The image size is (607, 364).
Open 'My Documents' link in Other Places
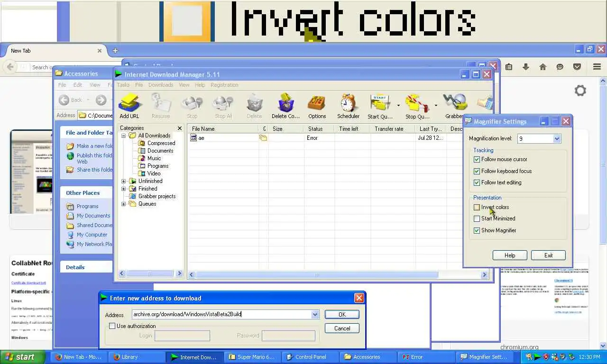click(x=93, y=216)
